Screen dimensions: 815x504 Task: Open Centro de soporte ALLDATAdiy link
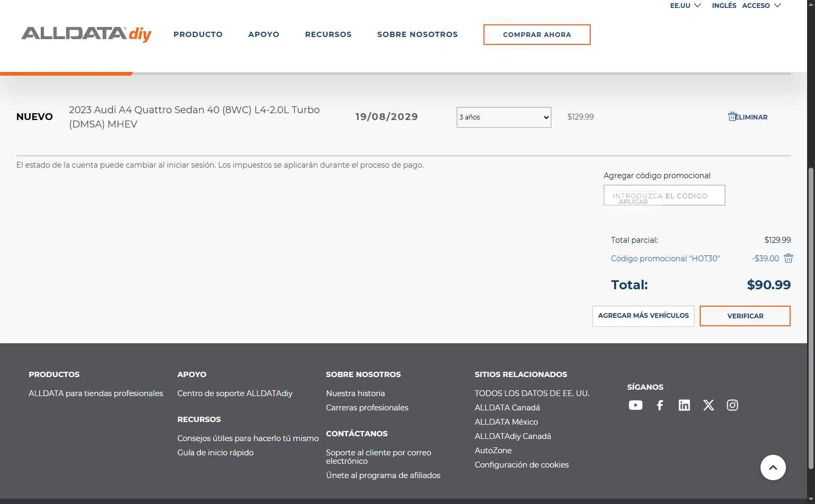235,393
